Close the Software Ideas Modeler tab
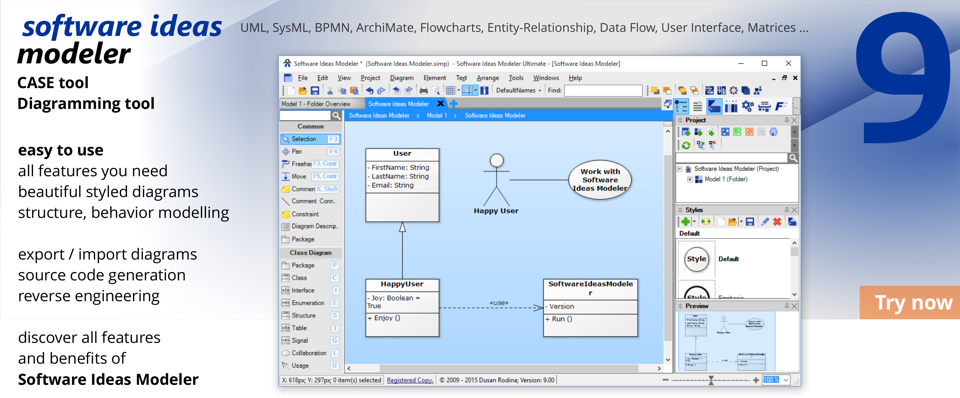The image size is (960, 398). (440, 104)
